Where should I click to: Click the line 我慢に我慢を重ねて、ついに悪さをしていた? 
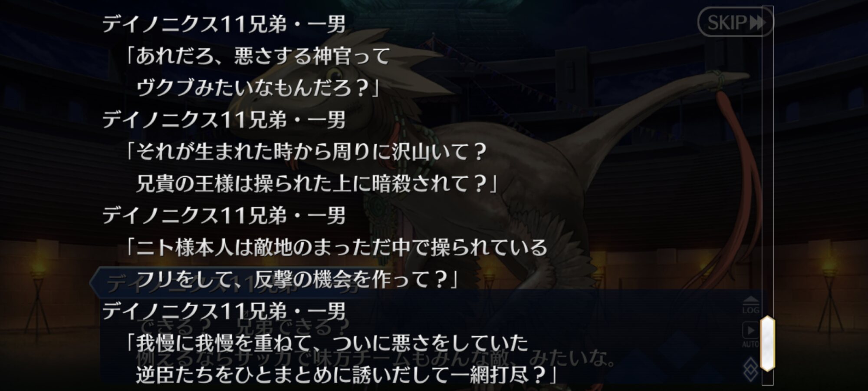tap(325, 343)
